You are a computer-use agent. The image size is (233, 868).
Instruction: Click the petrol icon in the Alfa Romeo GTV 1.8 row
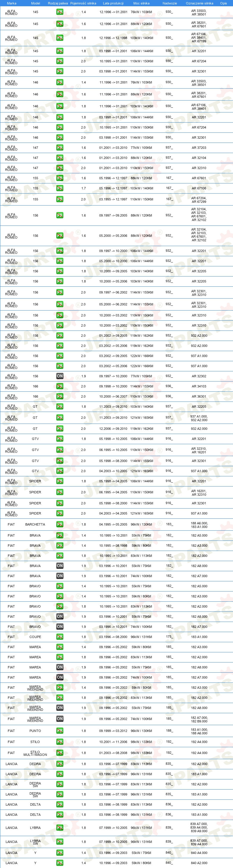point(60,439)
